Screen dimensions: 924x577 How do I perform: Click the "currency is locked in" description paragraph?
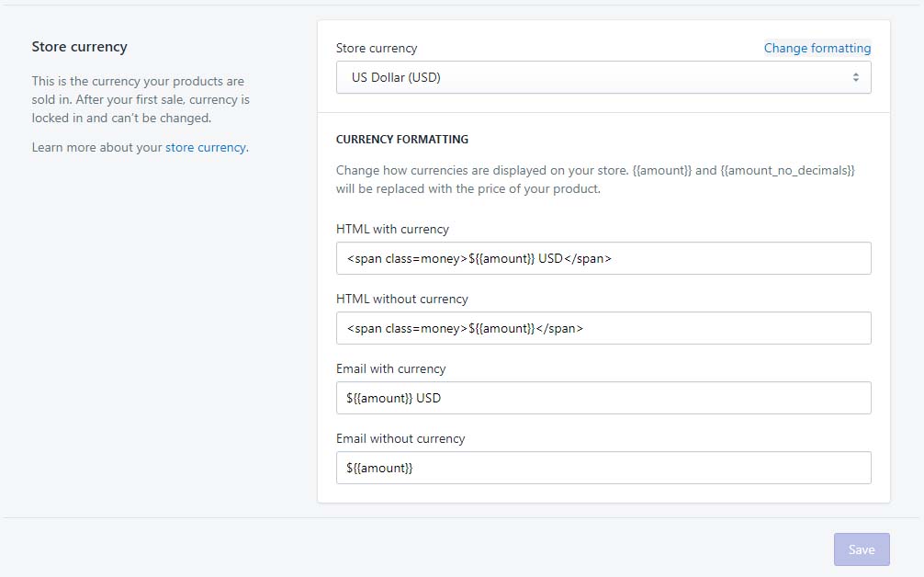coord(140,99)
